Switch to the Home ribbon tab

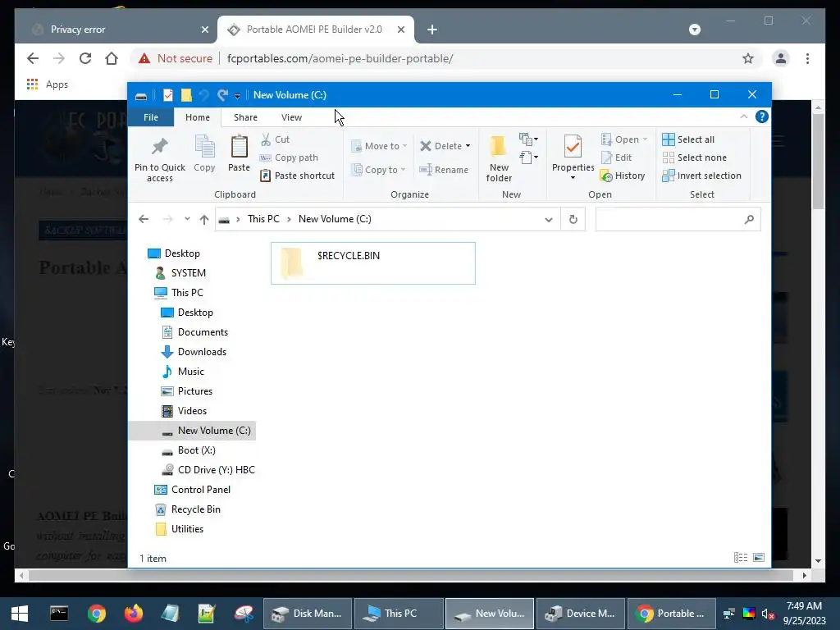(x=198, y=117)
